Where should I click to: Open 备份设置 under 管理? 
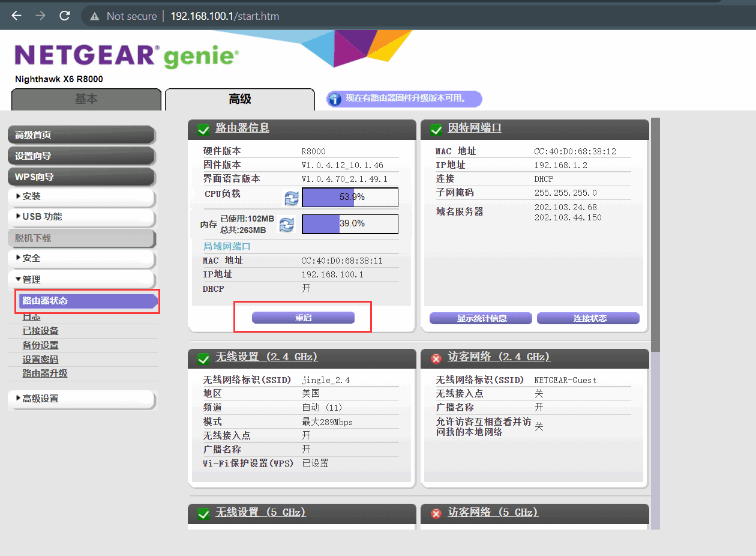click(x=41, y=345)
